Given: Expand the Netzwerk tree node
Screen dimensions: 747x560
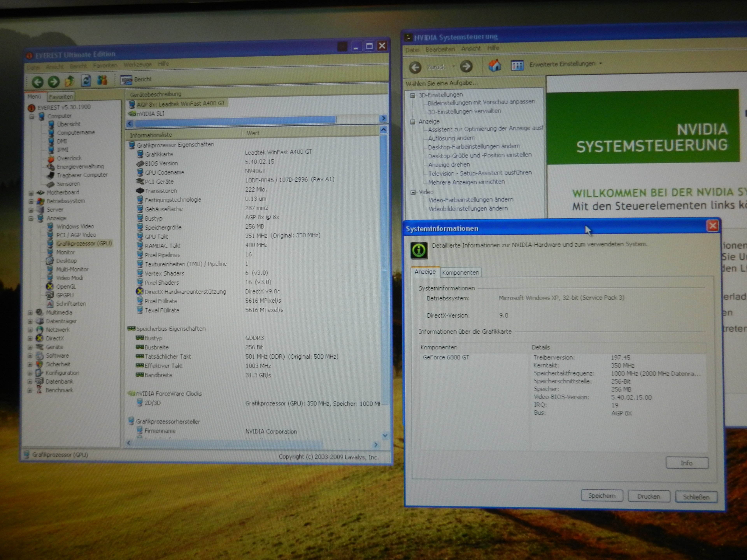Looking at the screenshot, I should [30, 330].
